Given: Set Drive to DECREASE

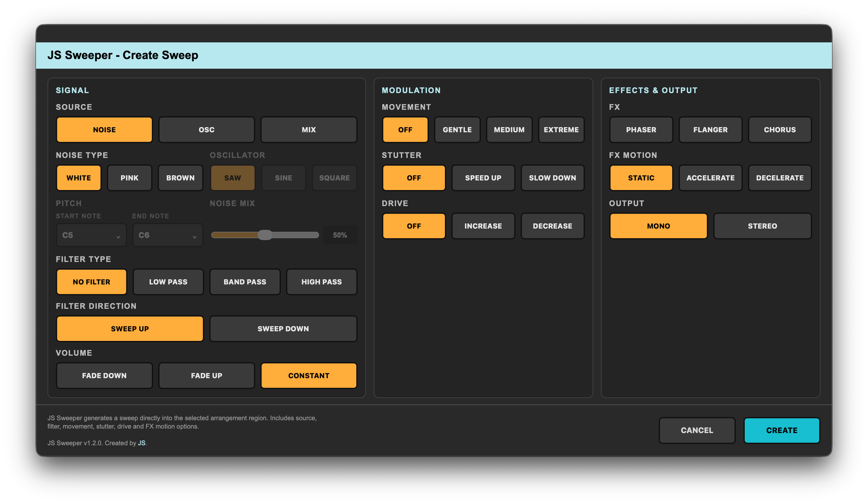Looking at the screenshot, I should (x=552, y=226).
